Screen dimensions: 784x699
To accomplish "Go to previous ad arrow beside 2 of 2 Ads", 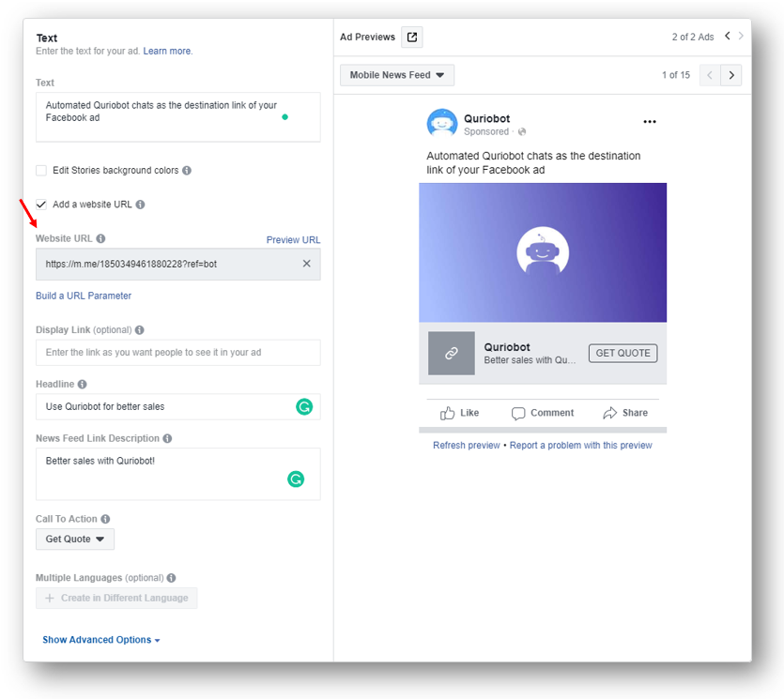I will point(728,36).
